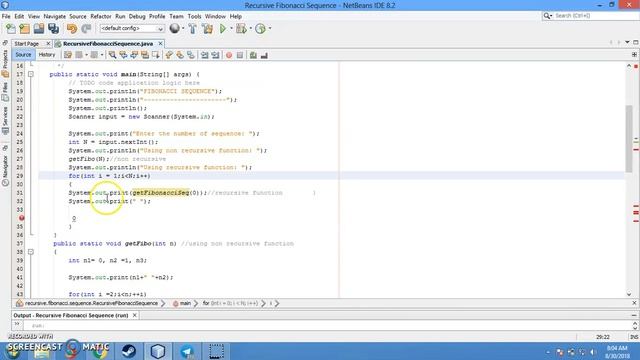The width and height of the screenshot is (640, 360).
Task: Click the Previous Bookmark icon
Action: (x=169, y=55)
